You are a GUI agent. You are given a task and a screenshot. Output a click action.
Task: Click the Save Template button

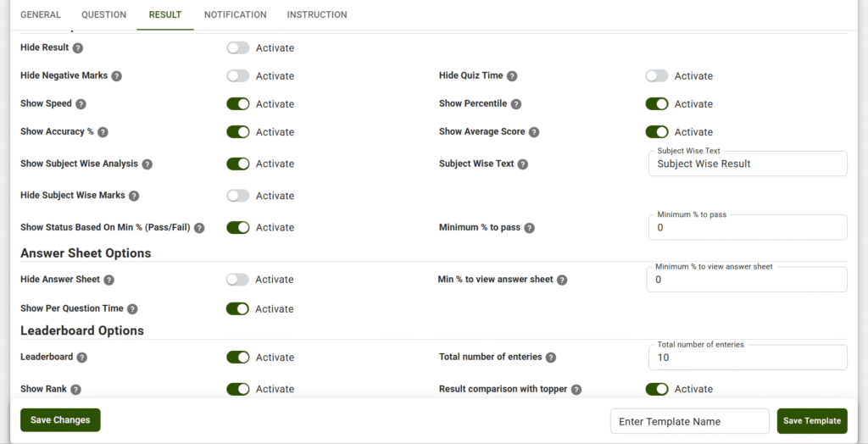coord(812,421)
